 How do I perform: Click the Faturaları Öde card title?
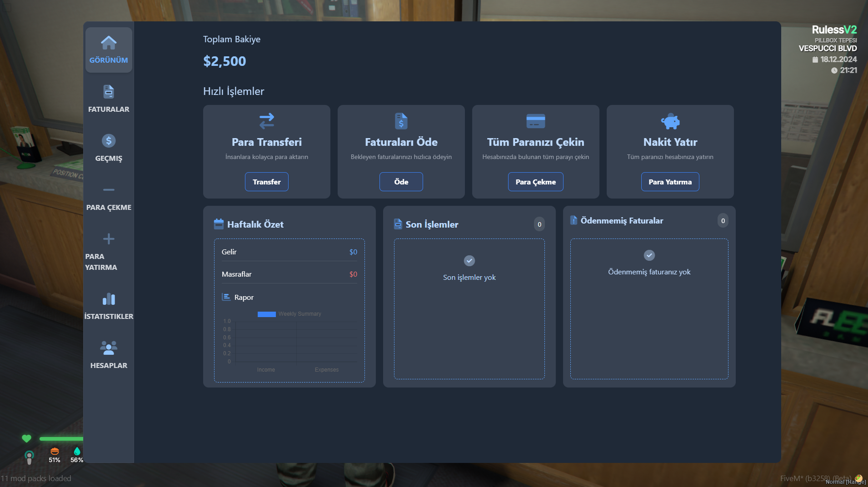pos(401,142)
